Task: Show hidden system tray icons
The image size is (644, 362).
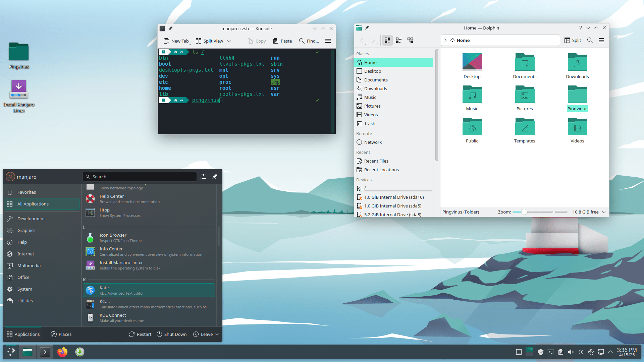Action: point(610,352)
